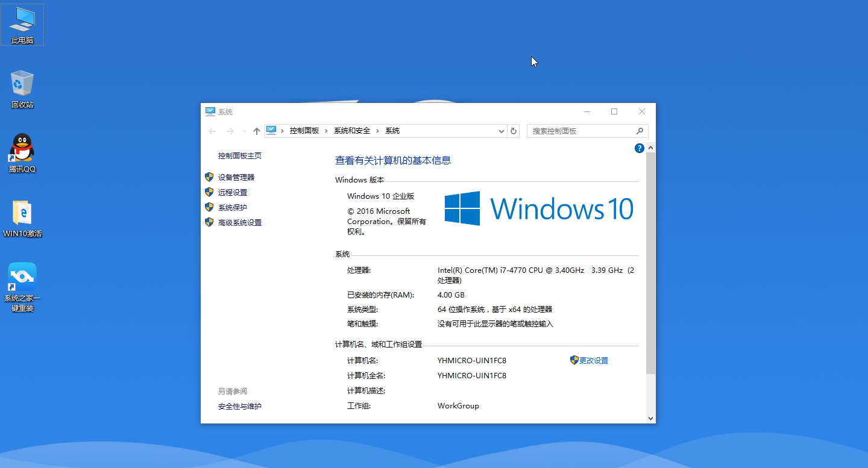Image resolution: width=868 pixels, height=468 pixels.
Task: Click the Windows 10 logo image
Action: pos(539,208)
